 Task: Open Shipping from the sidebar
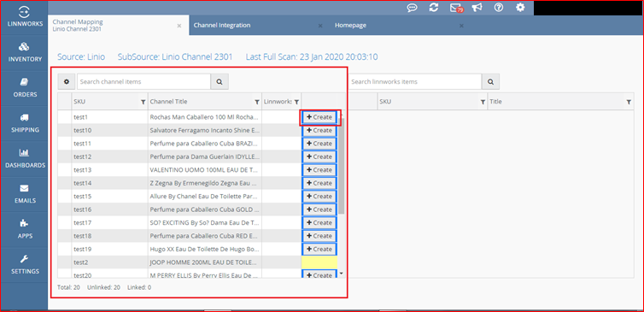pyautogui.click(x=24, y=123)
